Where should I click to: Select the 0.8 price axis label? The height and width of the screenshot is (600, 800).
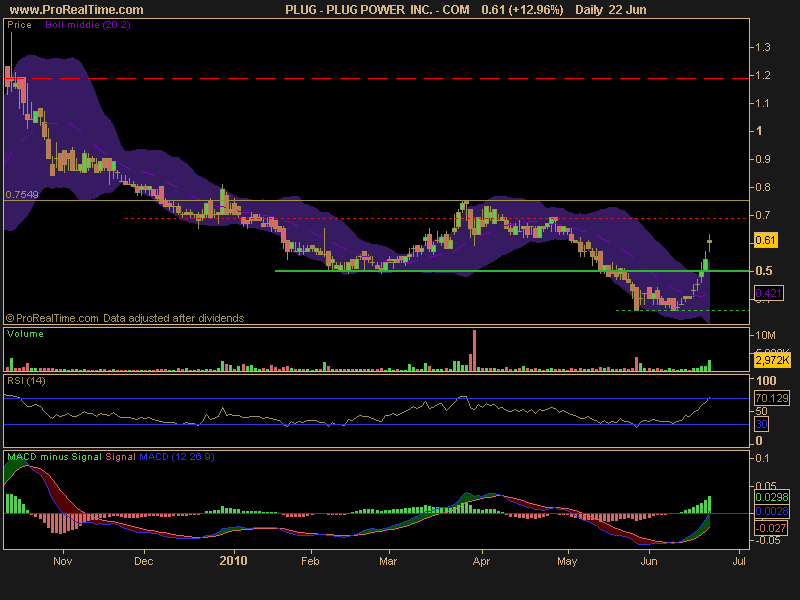(763, 187)
